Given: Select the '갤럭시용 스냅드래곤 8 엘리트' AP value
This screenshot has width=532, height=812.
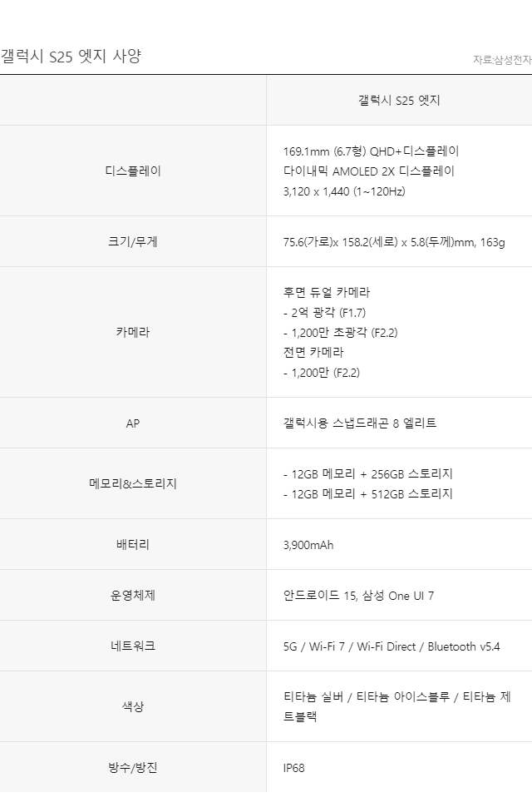Looking at the screenshot, I should [x=360, y=423].
